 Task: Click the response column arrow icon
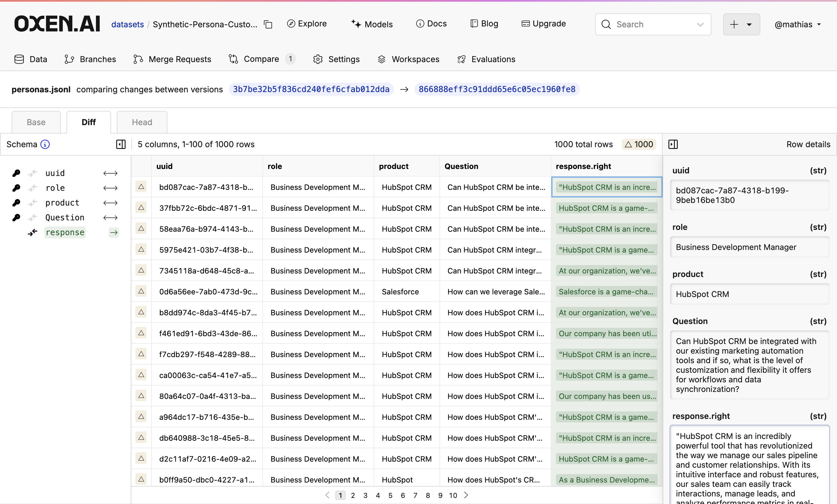(114, 233)
